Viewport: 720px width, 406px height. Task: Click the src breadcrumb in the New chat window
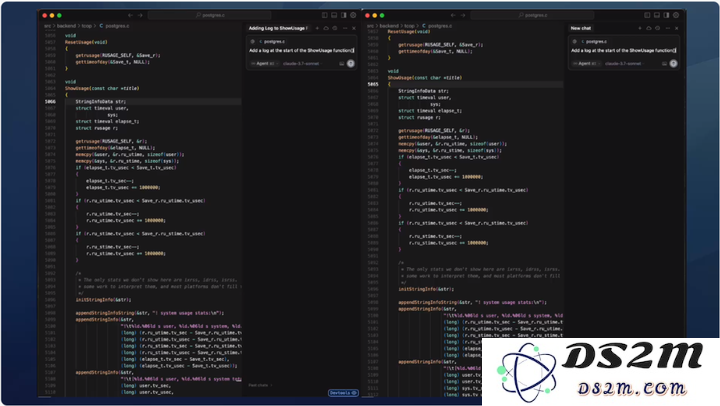tap(370, 26)
